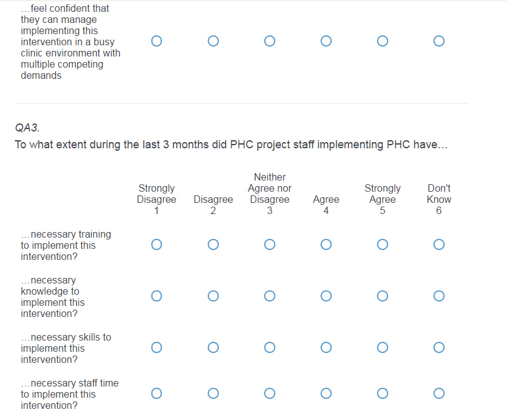Image resolution: width=506 pixels, height=420 pixels.
Task: Select Strongly Disagree for feel confident row
Action: pyautogui.click(x=156, y=42)
